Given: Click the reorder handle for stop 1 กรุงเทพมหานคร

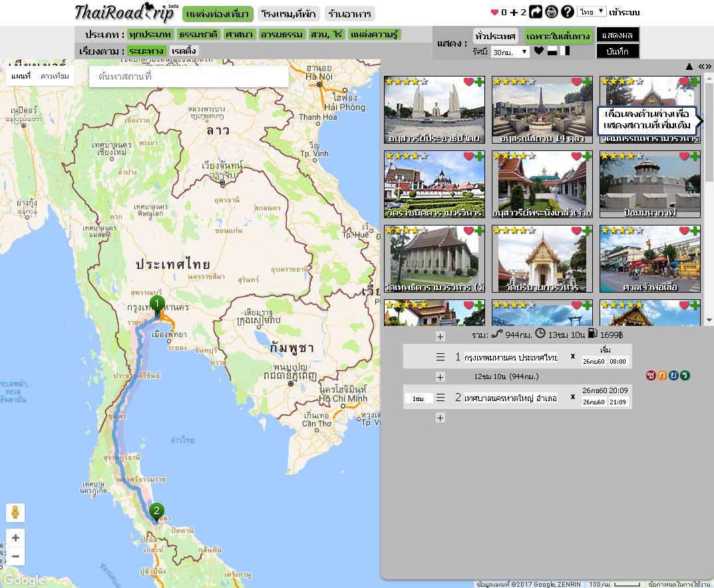Looking at the screenshot, I should (441, 357).
